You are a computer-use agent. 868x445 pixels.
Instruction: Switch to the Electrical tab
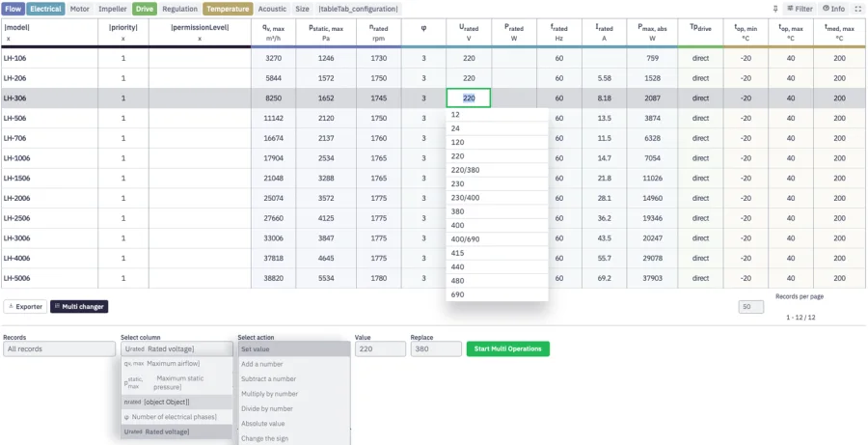[46, 9]
